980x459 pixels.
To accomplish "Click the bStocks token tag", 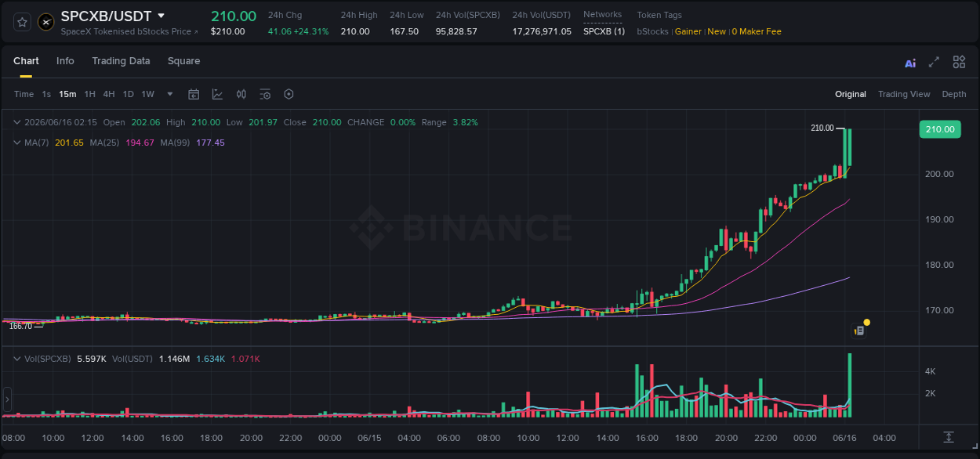I will click(652, 31).
